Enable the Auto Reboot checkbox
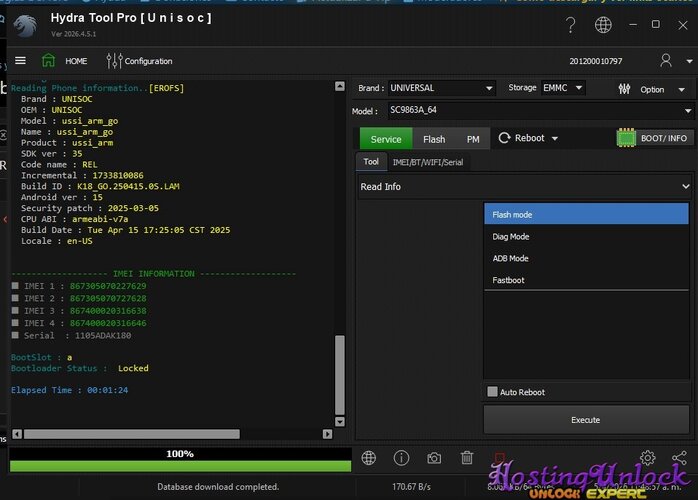Image resolution: width=698 pixels, height=500 pixels. coord(492,392)
